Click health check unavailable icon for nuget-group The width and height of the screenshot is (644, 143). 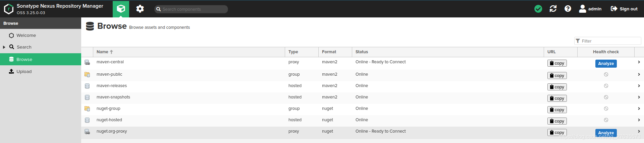click(x=606, y=109)
